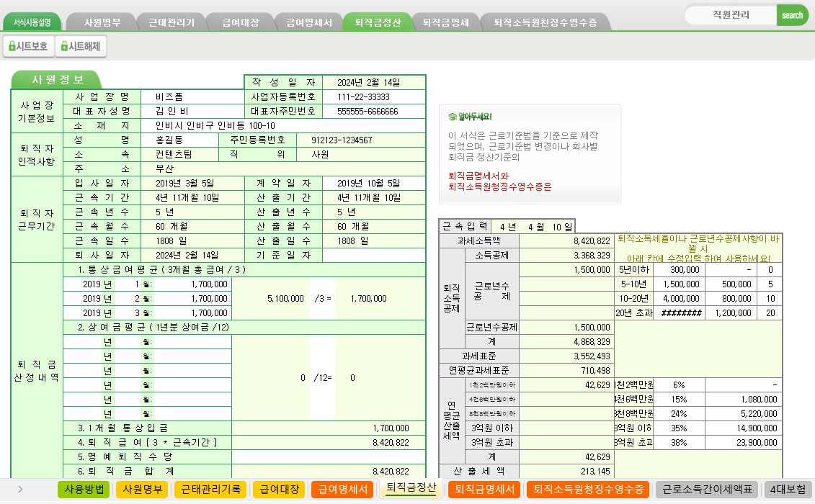
Task: Select the 사업장명 cell 비즈폼
Action: (192, 97)
